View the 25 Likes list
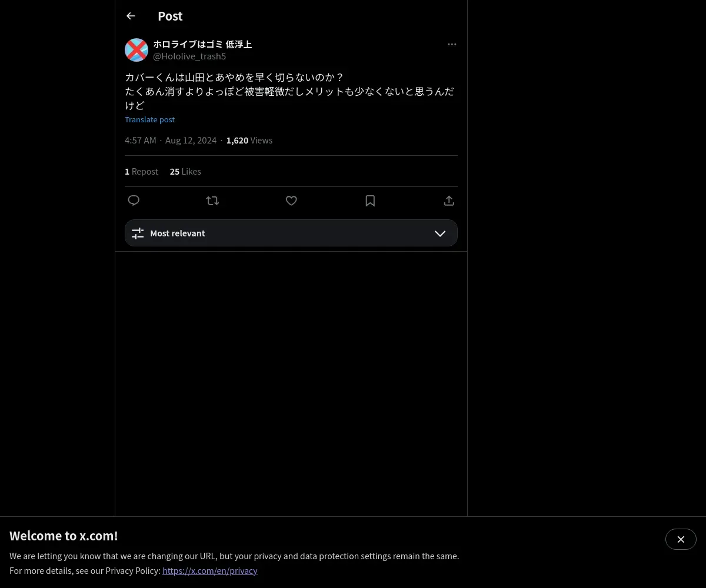This screenshot has height=588, width=706. [185, 172]
